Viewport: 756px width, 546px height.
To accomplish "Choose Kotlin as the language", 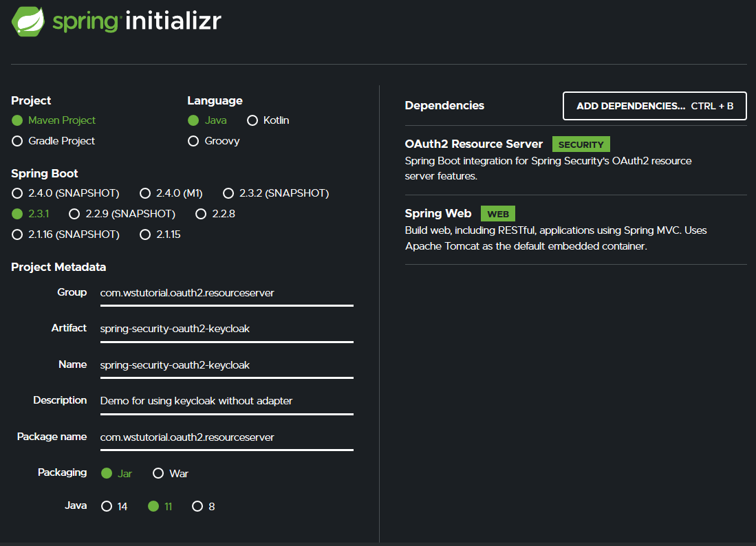I will pyautogui.click(x=252, y=120).
